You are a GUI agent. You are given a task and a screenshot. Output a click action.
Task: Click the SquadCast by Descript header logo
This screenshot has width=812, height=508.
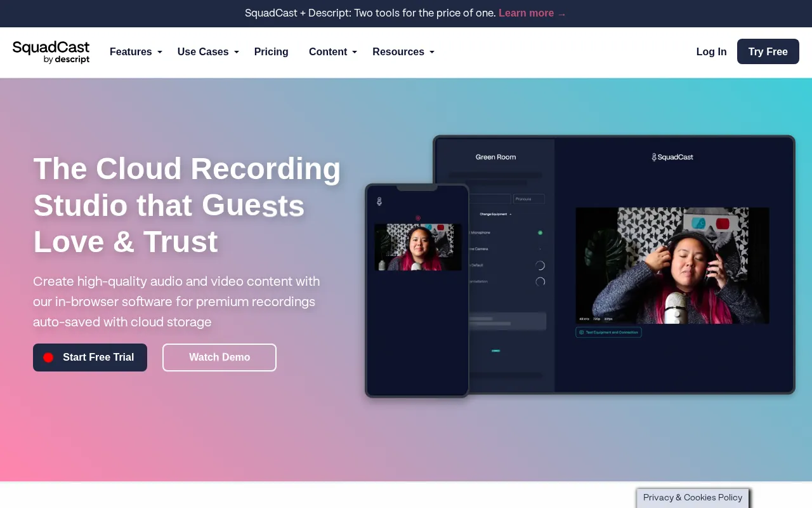pos(51,52)
